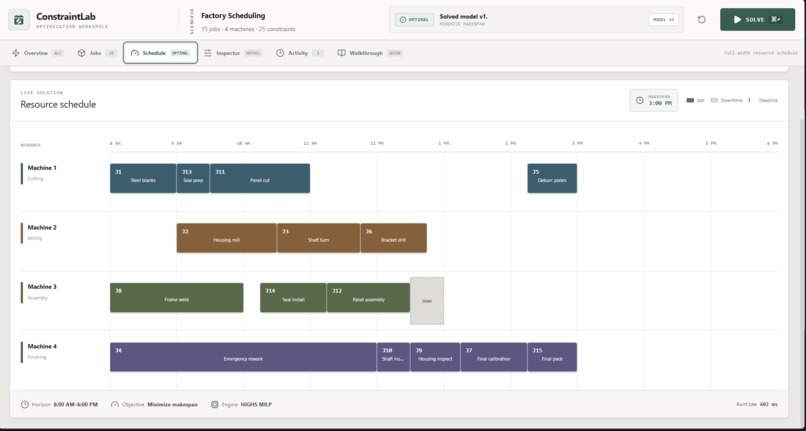806x431 pixels.
Task: Click the 8:00 AM–6:00 PM horizon text
Action: click(76, 404)
